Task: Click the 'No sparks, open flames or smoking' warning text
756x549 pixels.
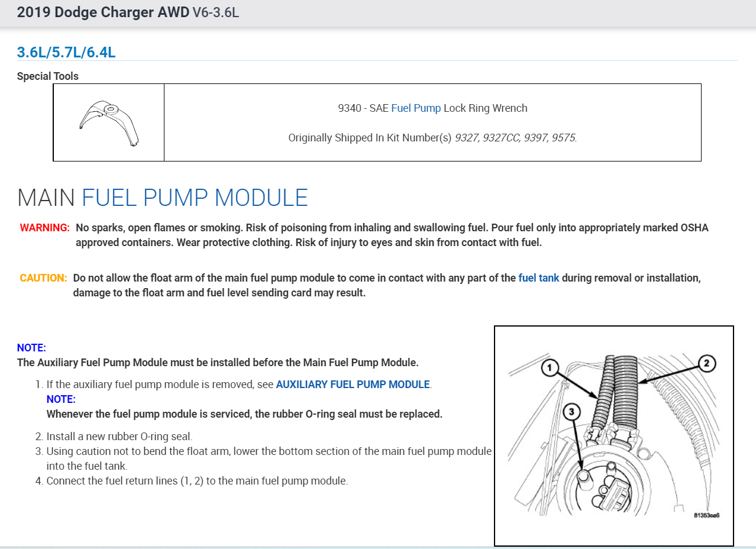Action: 392,235
